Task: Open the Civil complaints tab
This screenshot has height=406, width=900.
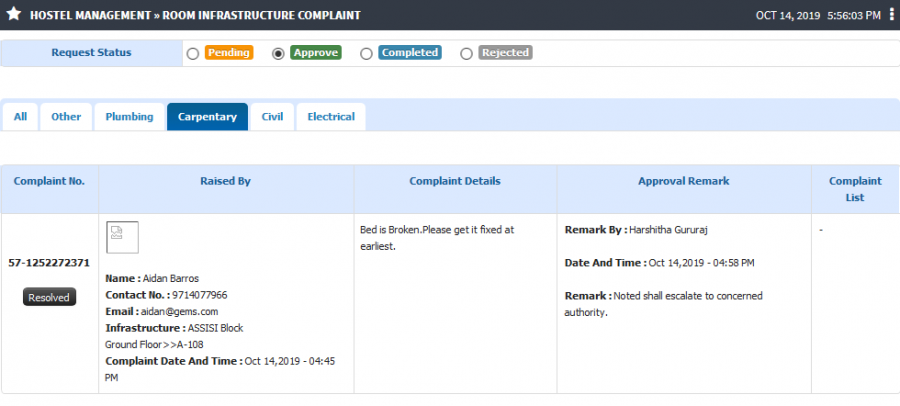Action: [x=273, y=117]
